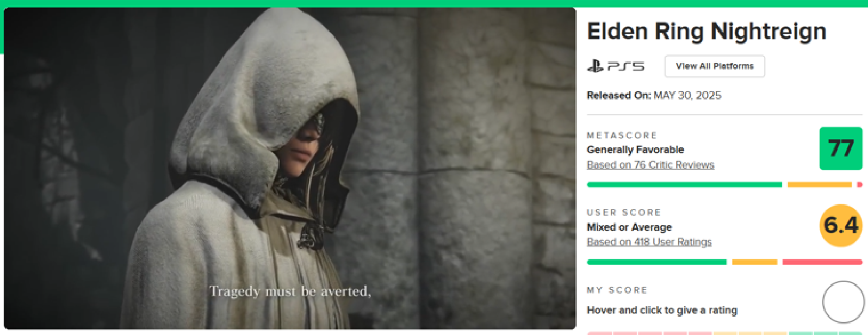Click yellow mixed segment of Metascore bar
868x335 pixels.
819,184
